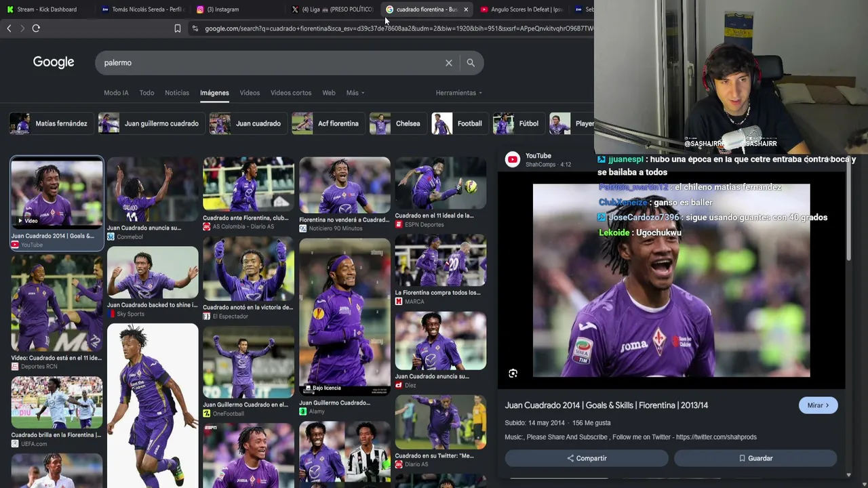The height and width of the screenshot is (488, 868).
Task: Click the twitter.com/shahprods description link
Action: pyautogui.click(x=716, y=437)
